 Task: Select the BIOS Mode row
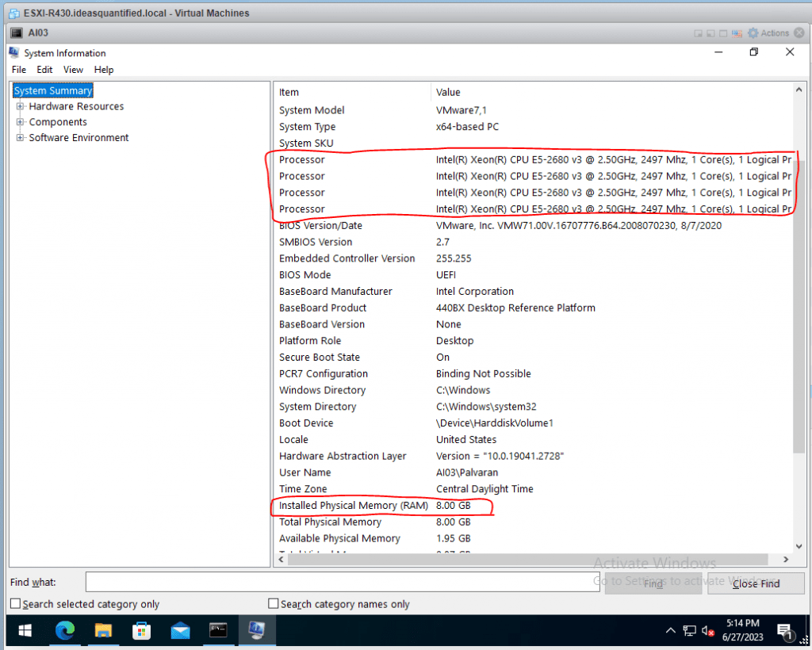click(x=534, y=275)
